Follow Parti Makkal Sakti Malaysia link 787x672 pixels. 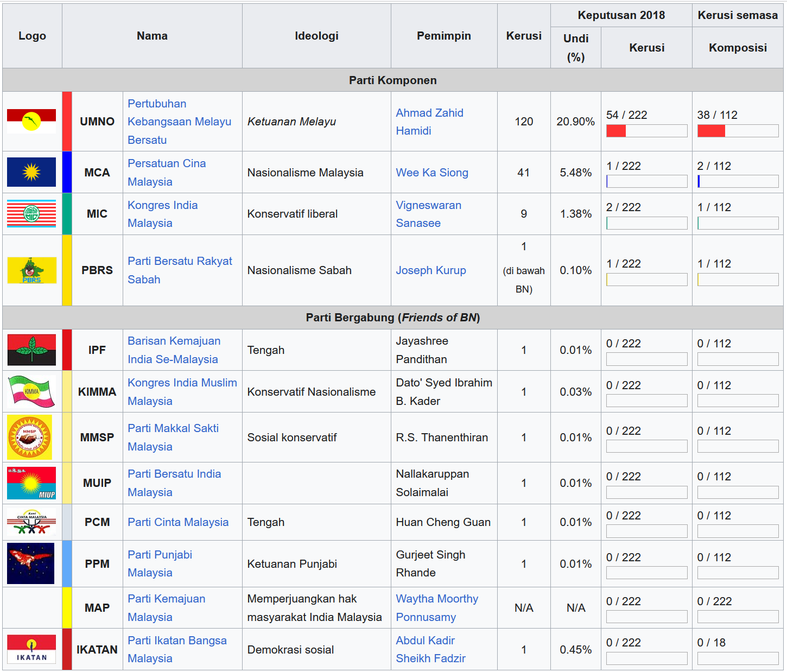click(173, 438)
